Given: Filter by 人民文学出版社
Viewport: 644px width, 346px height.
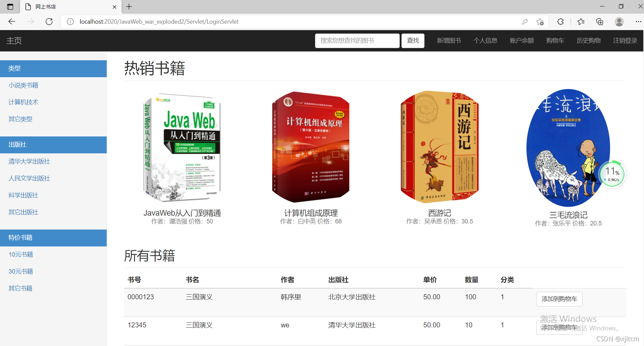Looking at the screenshot, I should (x=29, y=178).
